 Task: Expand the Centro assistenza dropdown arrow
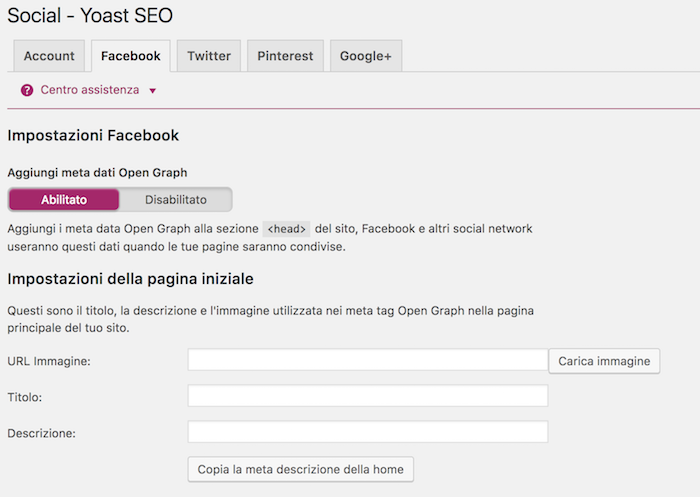(x=152, y=91)
